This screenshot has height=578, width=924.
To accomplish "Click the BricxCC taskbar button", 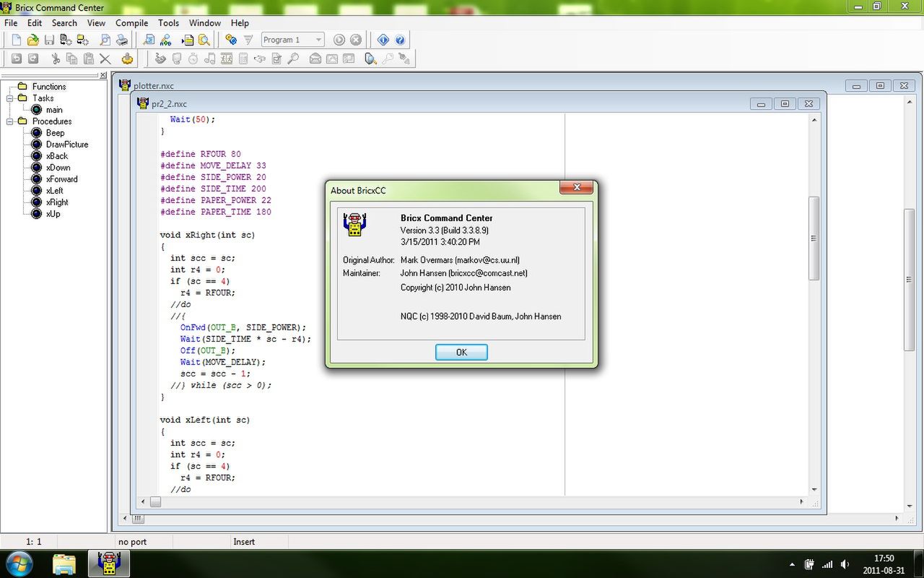I will pos(108,564).
